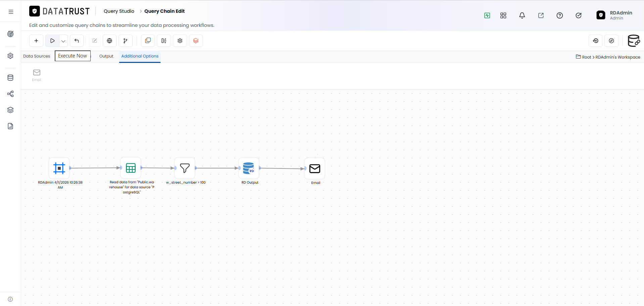The image size is (644, 306).
Task: Click the red layers stack icon
Action: pos(196,41)
